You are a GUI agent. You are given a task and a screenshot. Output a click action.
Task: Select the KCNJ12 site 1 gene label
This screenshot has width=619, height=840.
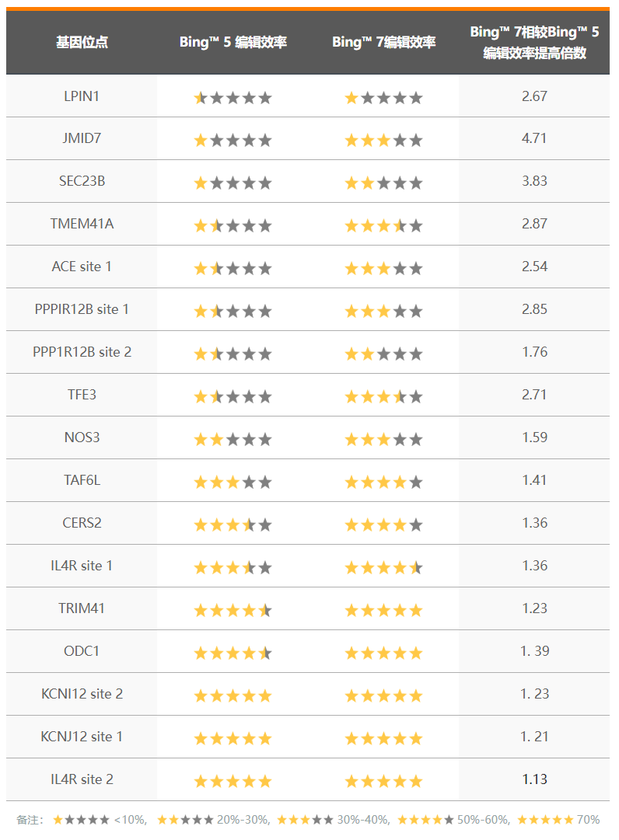[x=82, y=736]
